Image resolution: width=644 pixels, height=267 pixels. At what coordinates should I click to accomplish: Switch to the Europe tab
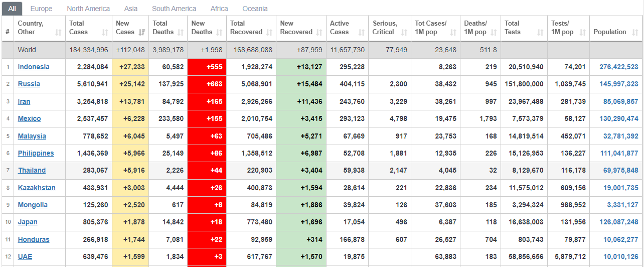pos(41,9)
